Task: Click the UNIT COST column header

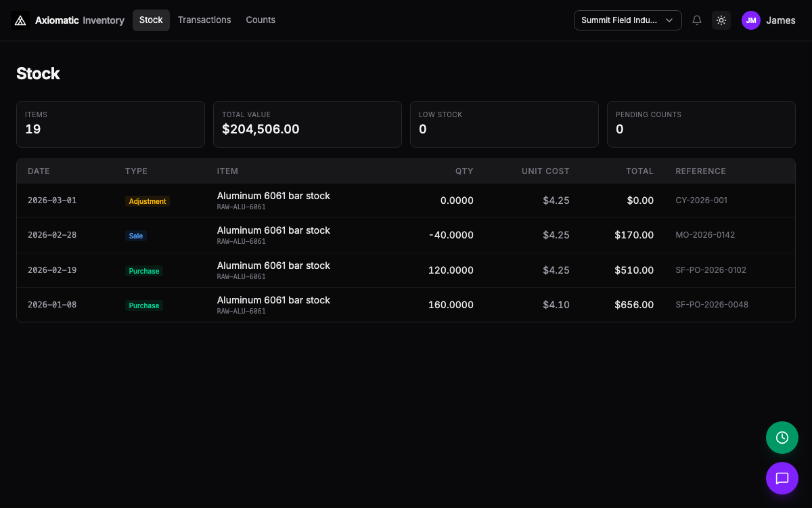Action: click(x=545, y=171)
